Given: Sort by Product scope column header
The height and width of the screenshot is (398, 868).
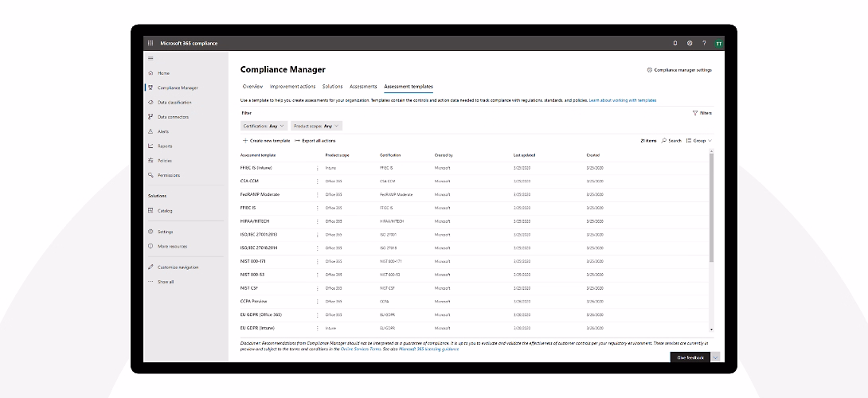Looking at the screenshot, I should 337,155.
